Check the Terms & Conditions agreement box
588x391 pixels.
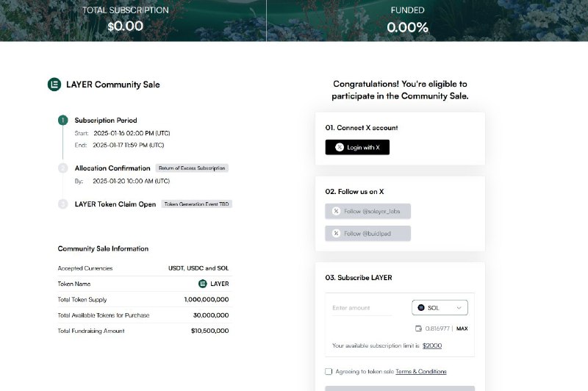329,371
